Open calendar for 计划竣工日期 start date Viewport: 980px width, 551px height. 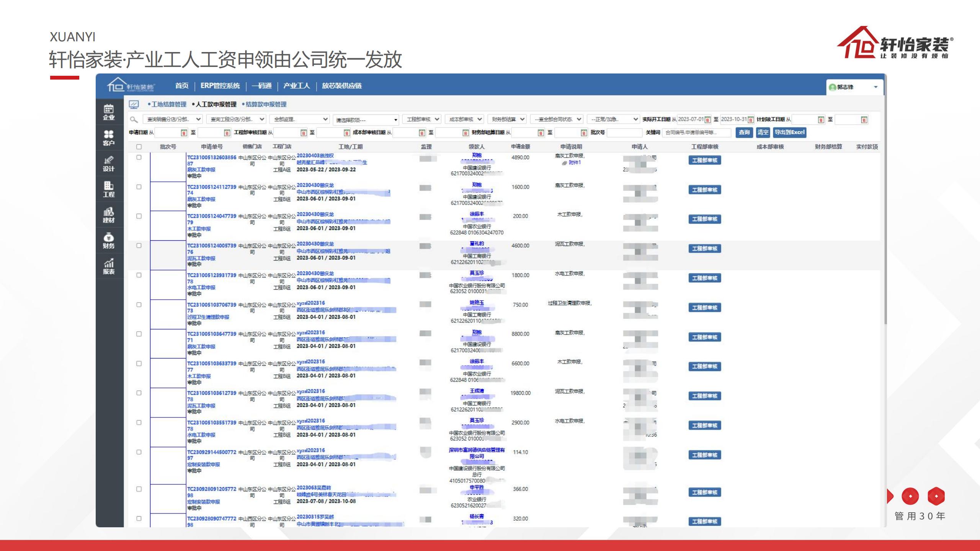(821, 119)
